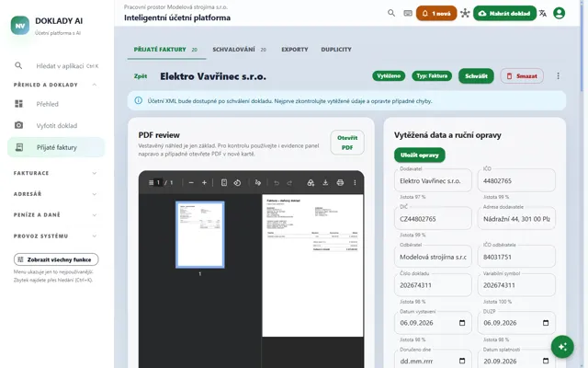Viewport: 588px width, 368px height.
Task: Click the Variabilní symbol field
Action: coord(516,285)
